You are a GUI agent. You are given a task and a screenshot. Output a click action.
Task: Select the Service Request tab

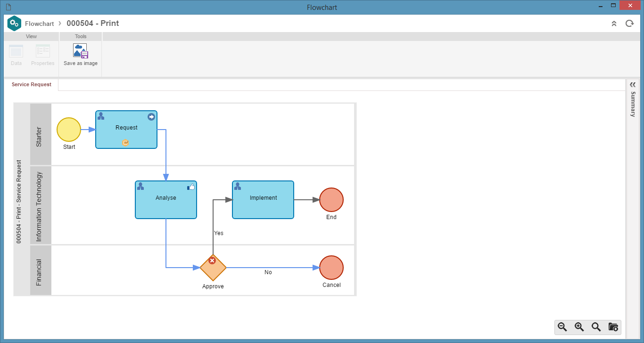tap(32, 85)
